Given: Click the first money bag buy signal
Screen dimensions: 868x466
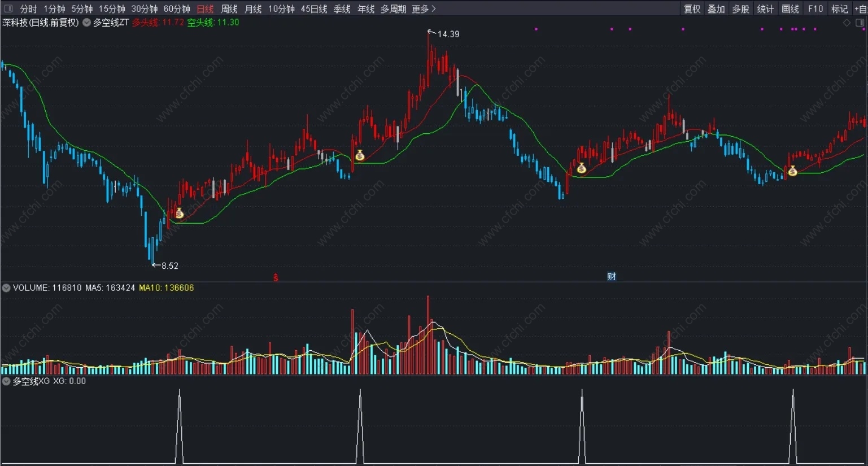Looking at the screenshot, I should (x=179, y=214).
